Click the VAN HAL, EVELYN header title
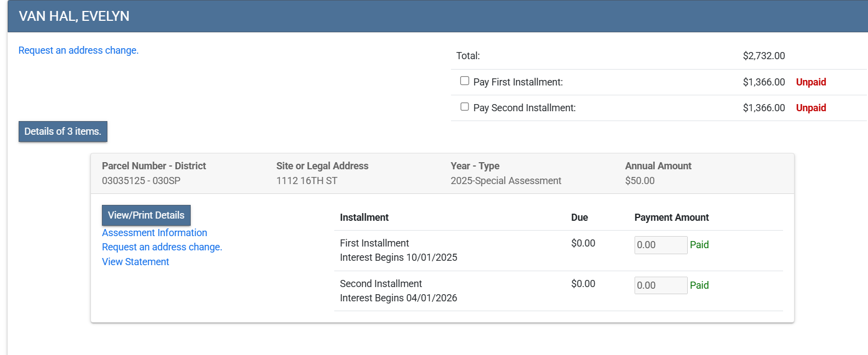The height and width of the screenshot is (355, 868). tap(74, 16)
